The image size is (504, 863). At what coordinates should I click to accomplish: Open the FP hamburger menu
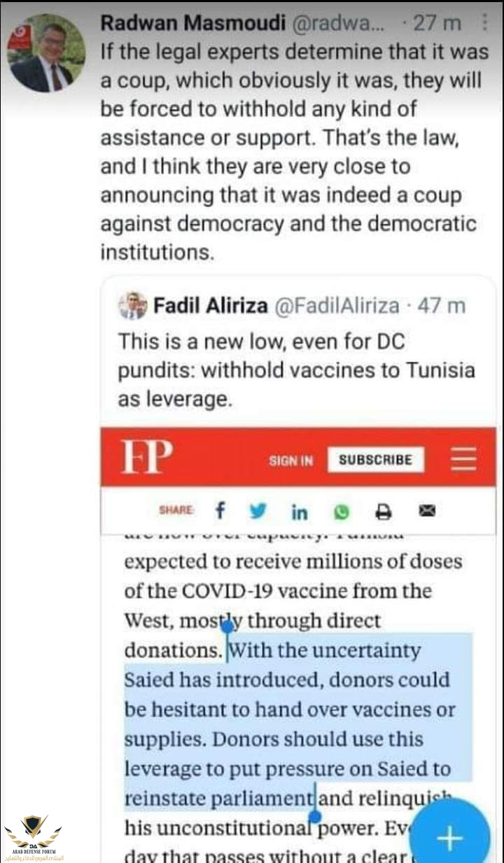(463, 459)
